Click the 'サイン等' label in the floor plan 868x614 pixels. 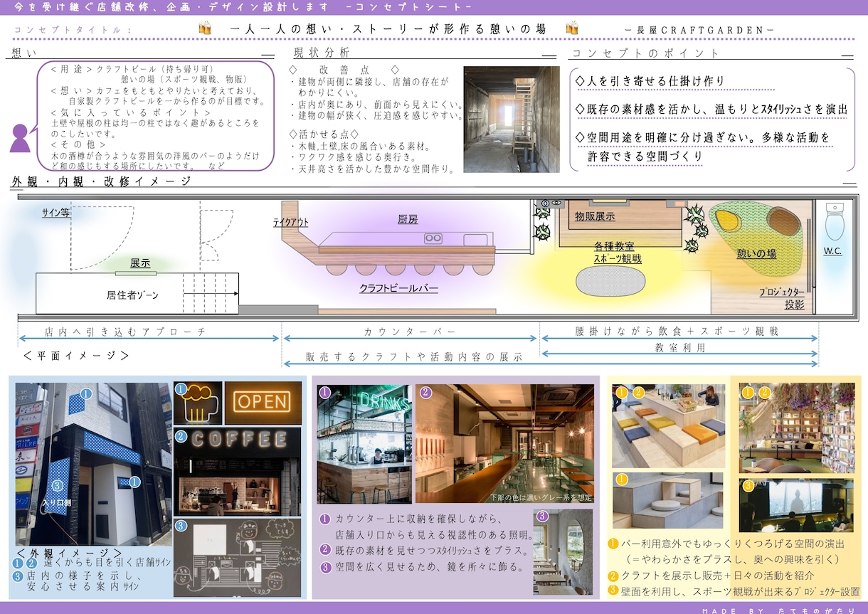click(x=55, y=213)
